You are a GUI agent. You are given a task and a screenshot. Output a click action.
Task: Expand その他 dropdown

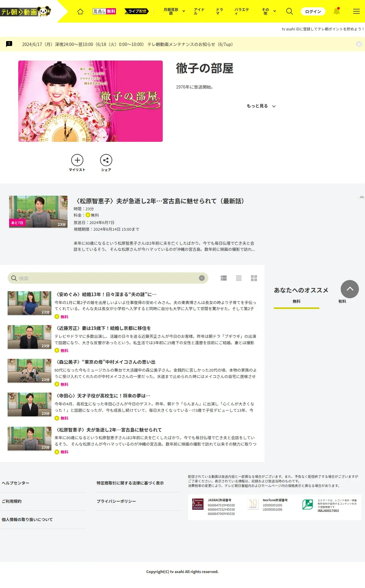[269, 11]
